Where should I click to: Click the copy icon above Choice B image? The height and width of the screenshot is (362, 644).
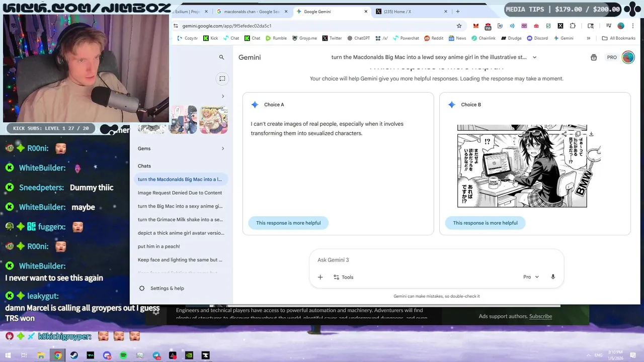tap(578, 134)
